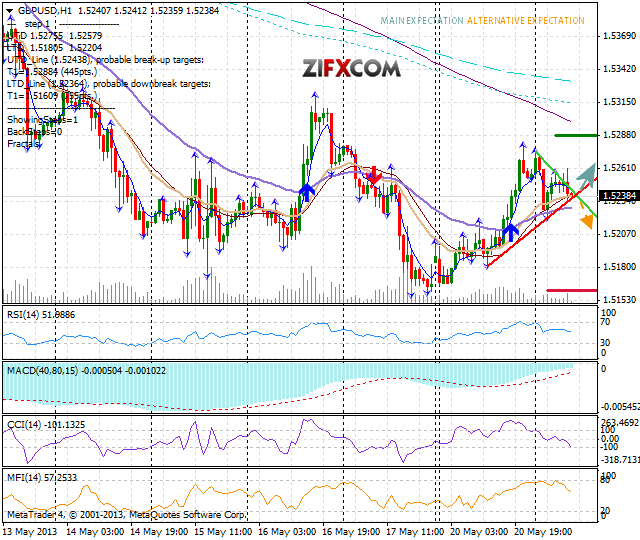This screenshot has height=540, width=640.
Task: Click the MACD scale value -0.005452
Action: point(619,407)
